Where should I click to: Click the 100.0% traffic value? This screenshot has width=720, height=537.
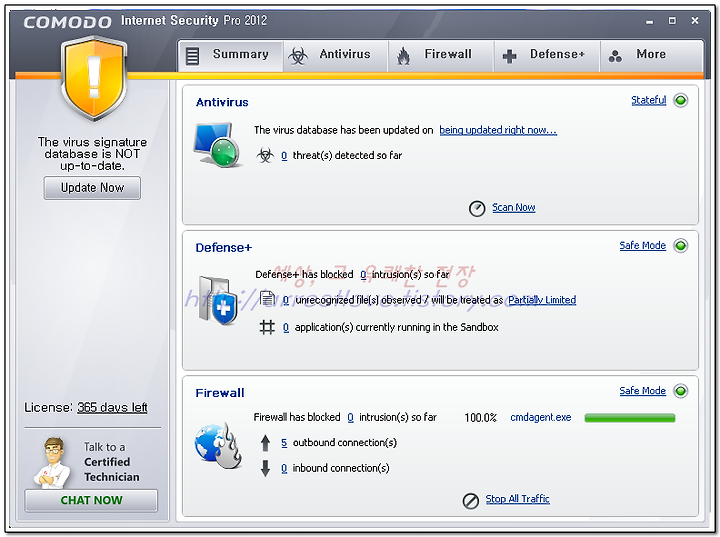(480, 418)
